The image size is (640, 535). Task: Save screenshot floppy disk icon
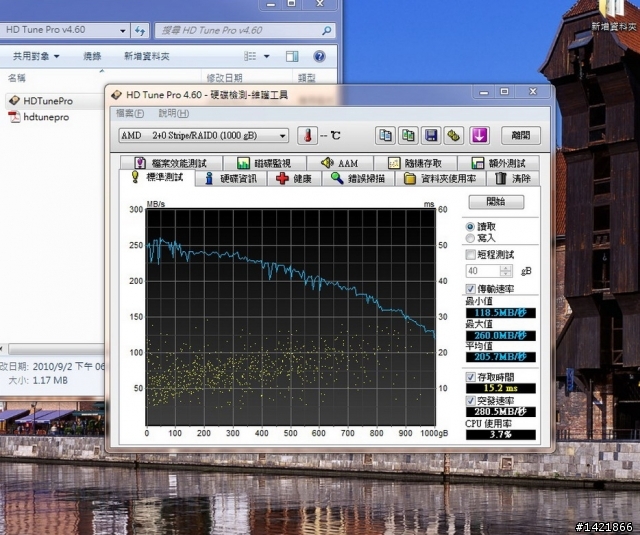[x=431, y=135]
